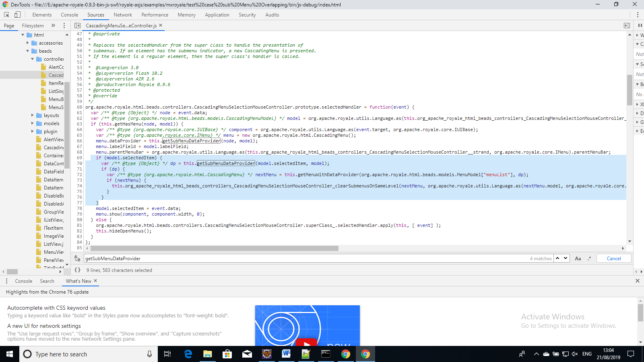This screenshot has width=644, height=362.
Task: Expand the layouts folder
Action: point(33,115)
